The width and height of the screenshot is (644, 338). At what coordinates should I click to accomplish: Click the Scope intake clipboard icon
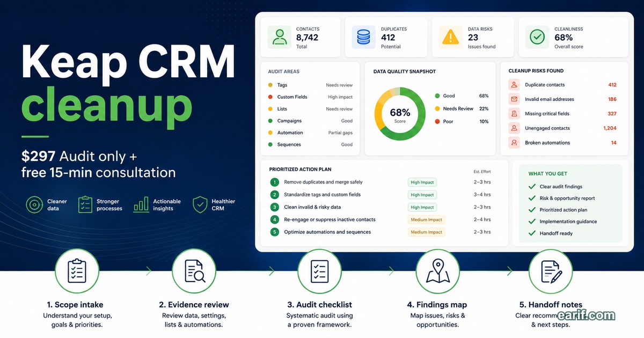pos(77,271)
